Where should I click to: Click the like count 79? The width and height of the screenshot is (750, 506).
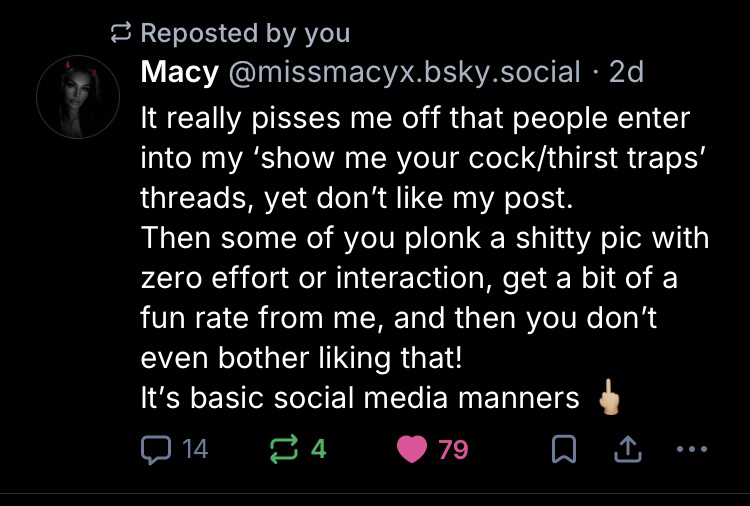pyautogui.click(x=453, y=450)
